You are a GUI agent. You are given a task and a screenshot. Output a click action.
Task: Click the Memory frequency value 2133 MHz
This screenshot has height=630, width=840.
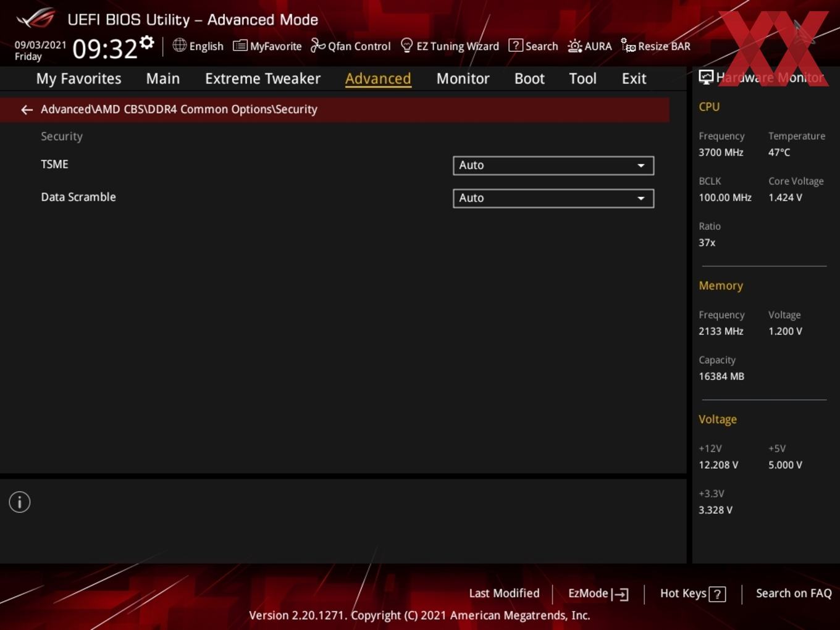coord(721,331)
